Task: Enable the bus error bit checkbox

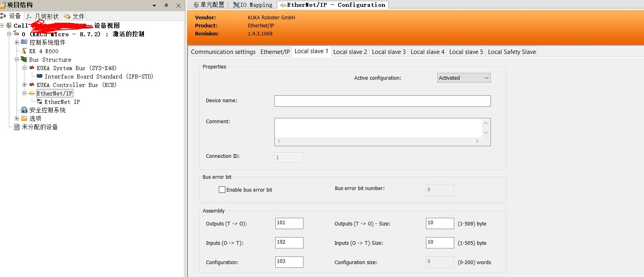Action: [x=222, y=190]
